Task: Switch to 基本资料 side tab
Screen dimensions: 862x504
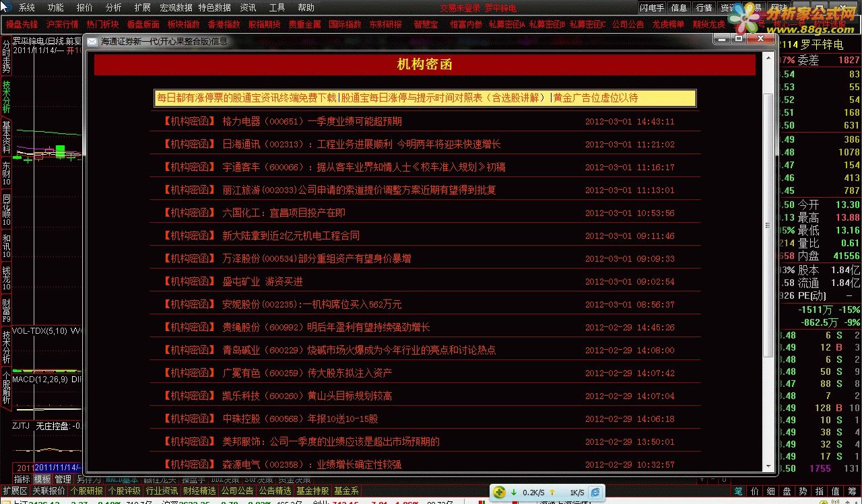Action: click(x=6, y=138)
